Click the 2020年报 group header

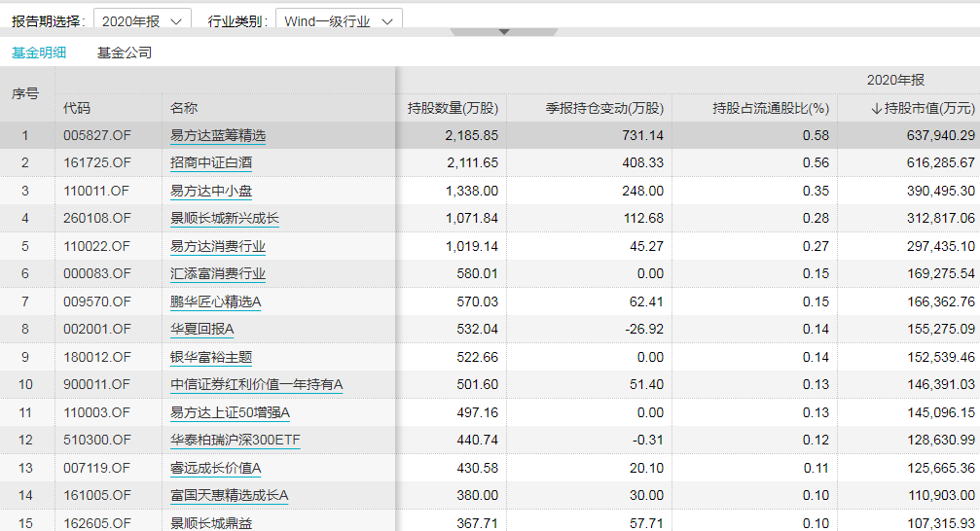click(895, 80)
